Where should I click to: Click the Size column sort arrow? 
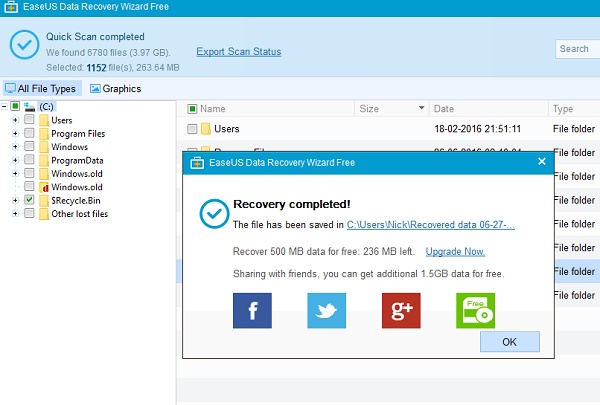pos(421,108)
